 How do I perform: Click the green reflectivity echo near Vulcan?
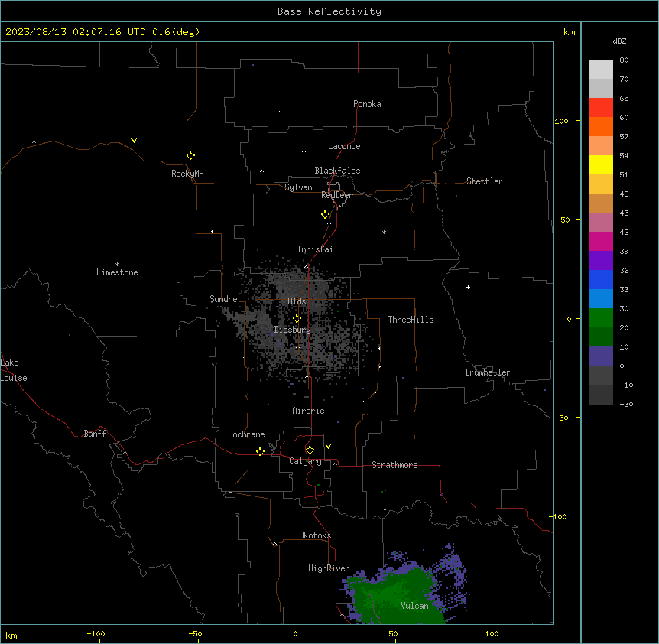click(399, 597)
